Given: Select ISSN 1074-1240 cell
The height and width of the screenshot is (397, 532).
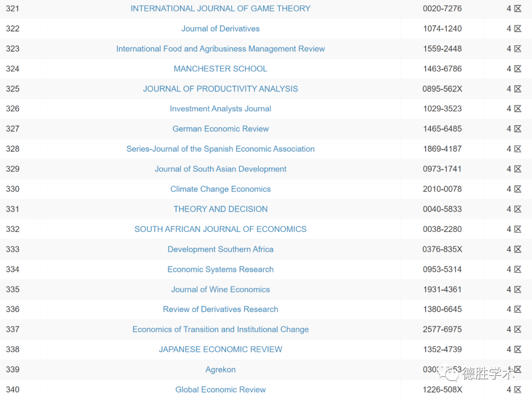Looking at the screenshot, I should pos(442,29).
